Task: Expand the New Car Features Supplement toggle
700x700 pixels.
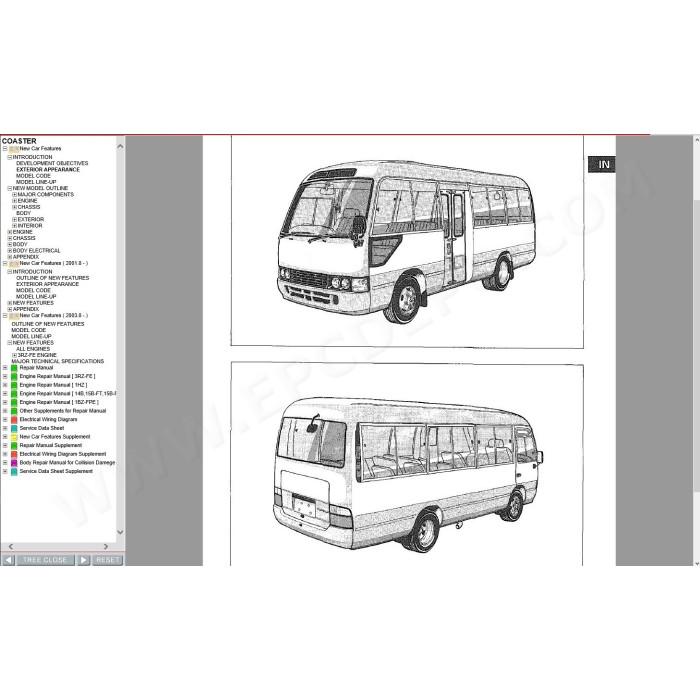Action: pyautogui.click(x=5, y=437)
